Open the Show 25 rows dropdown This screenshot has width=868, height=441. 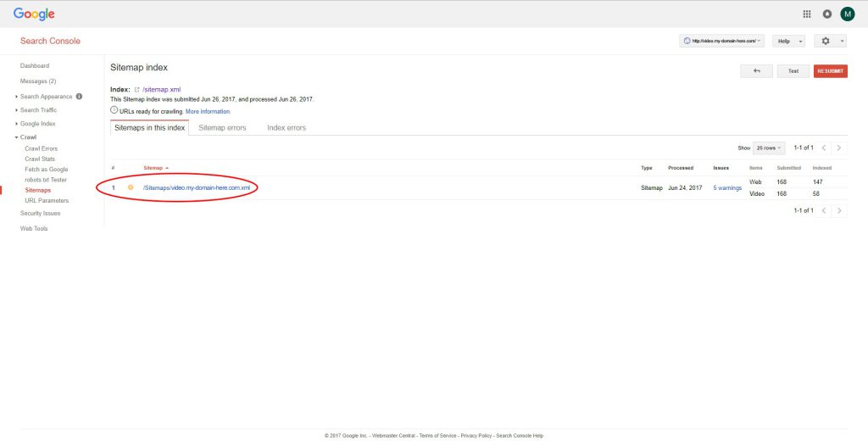[x=768, y=148]
